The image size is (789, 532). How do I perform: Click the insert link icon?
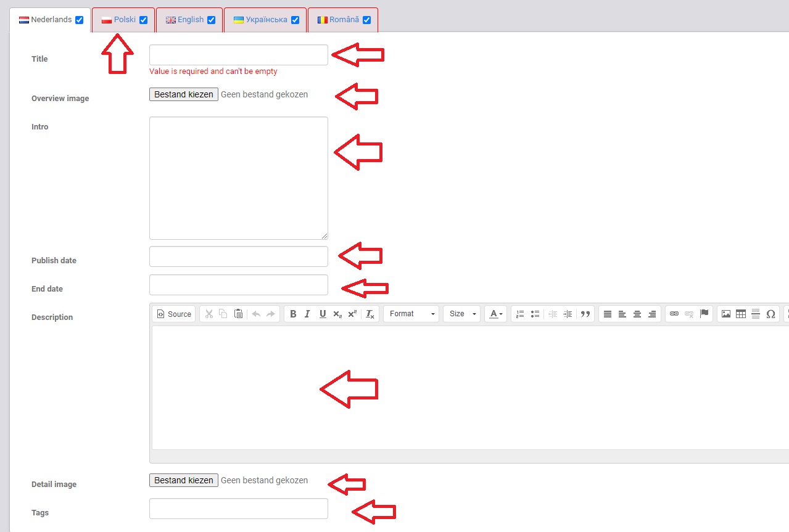(674, 314)
